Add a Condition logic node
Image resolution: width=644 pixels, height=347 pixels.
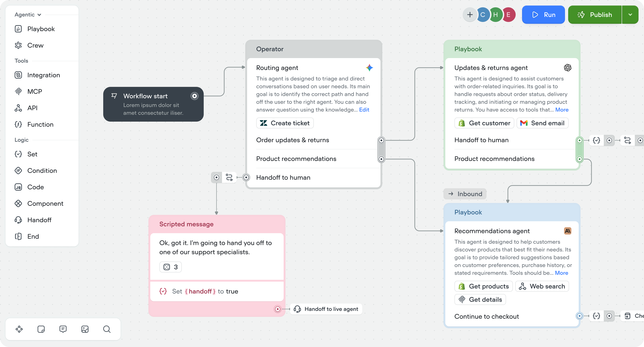tap(42, 170)
